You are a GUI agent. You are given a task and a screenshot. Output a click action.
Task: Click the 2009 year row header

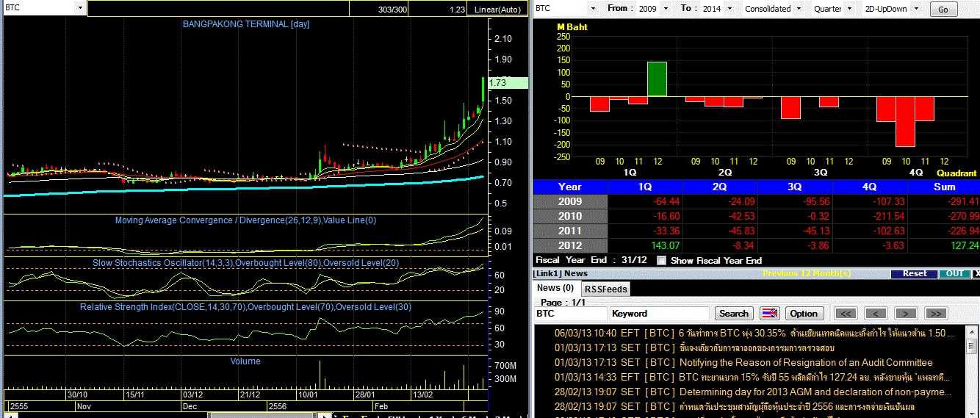tap(570, 201)
